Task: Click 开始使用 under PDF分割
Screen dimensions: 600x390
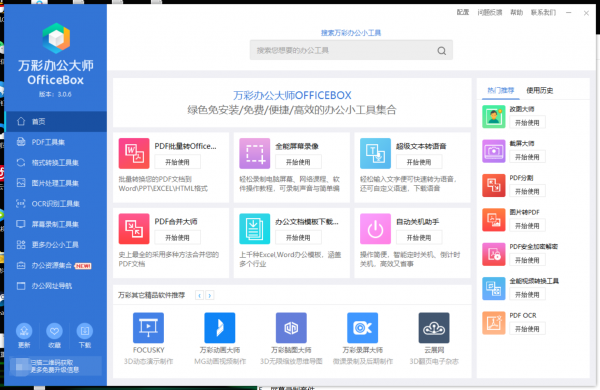Action: [x=527, y=192]
